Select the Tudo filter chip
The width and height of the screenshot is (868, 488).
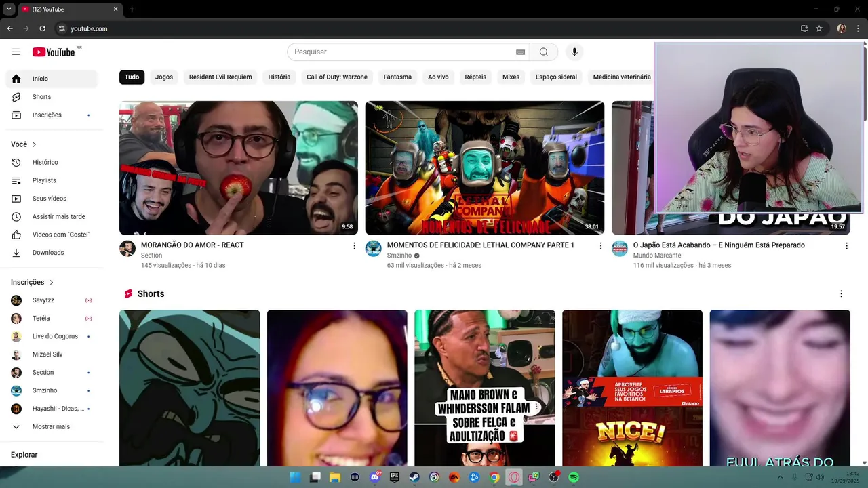coord(132,77)
